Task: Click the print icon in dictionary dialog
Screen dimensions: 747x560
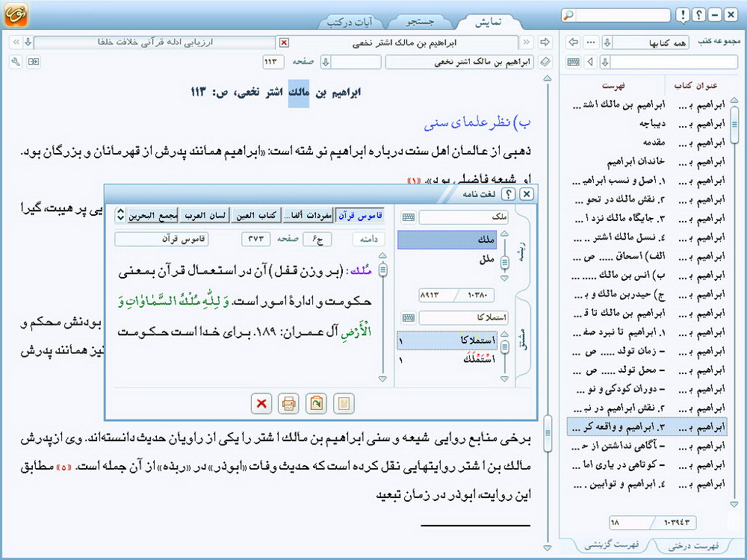Action: tap(288, 404)
